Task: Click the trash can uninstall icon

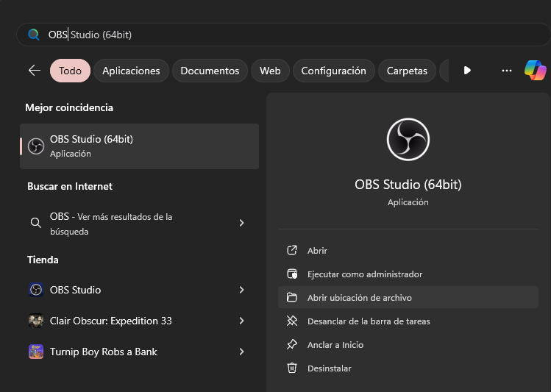Action: [292, 368]
